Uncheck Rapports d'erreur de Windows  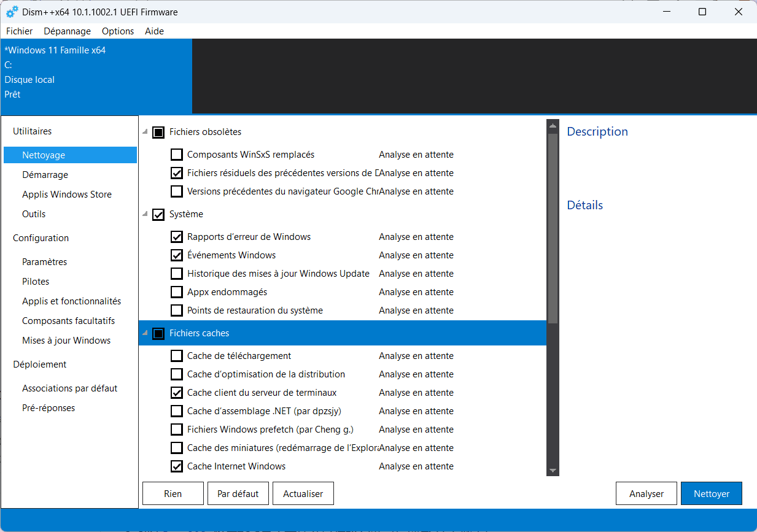[177, 237]
